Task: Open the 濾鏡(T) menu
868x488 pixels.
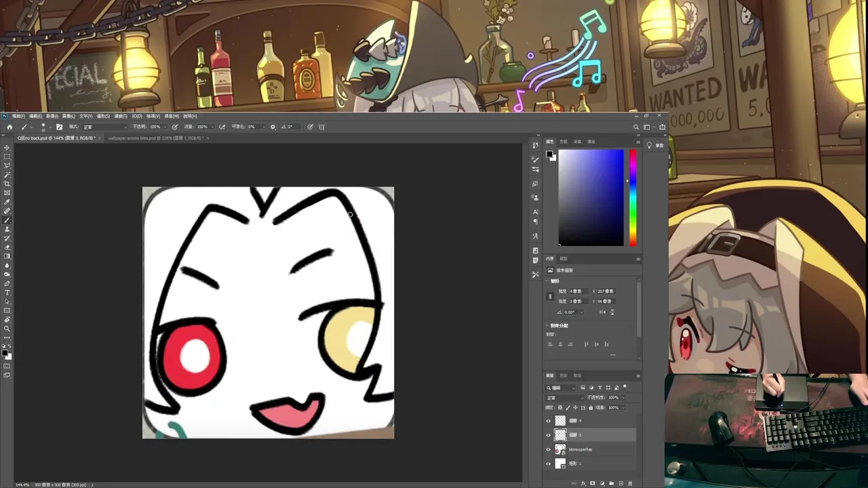Action: tap(121, 116)
